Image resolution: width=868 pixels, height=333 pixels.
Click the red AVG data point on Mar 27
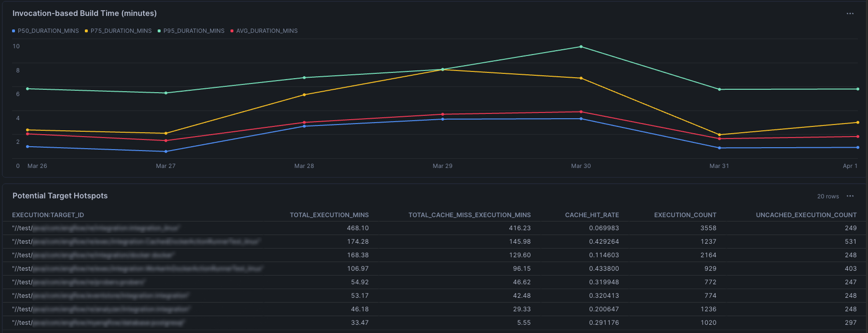click(166, 140)
